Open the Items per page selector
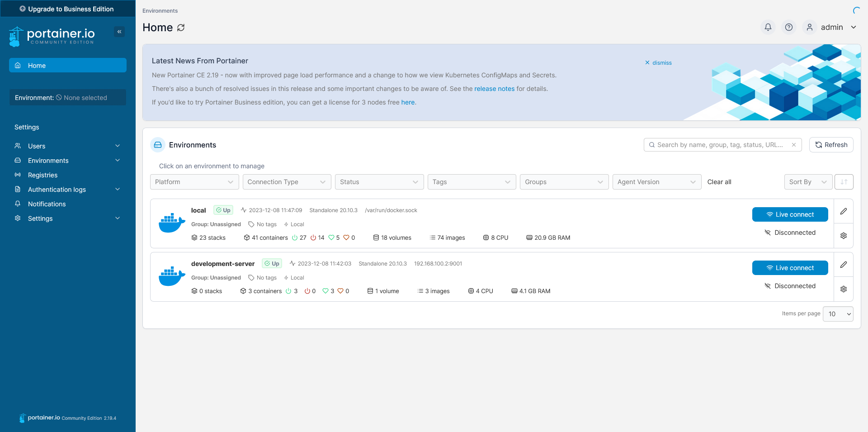 tap(838, 313)
